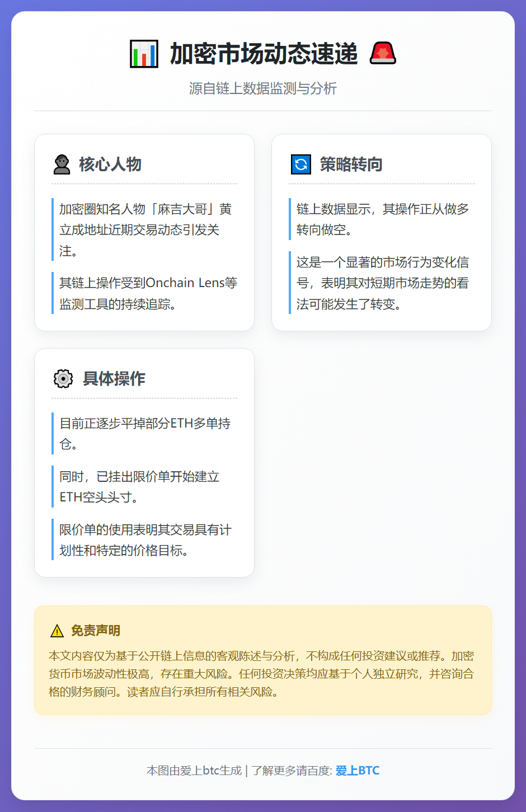
Task: Click the refresh arrows icon beside 策略转向
Action: [301, 165]
